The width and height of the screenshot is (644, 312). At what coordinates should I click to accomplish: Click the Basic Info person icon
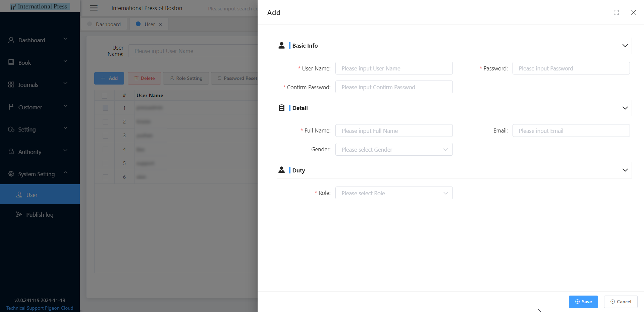tap(281, 45)
